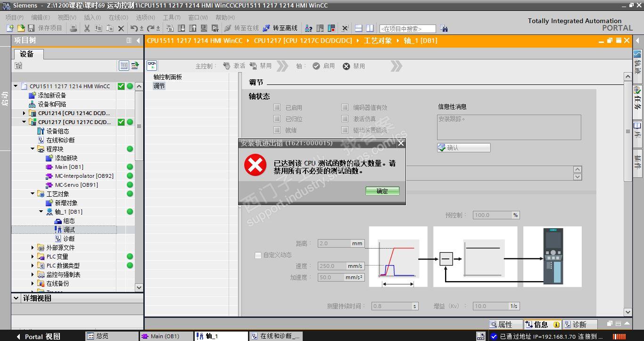Expand the 详细视图 panel

point(17,298)
